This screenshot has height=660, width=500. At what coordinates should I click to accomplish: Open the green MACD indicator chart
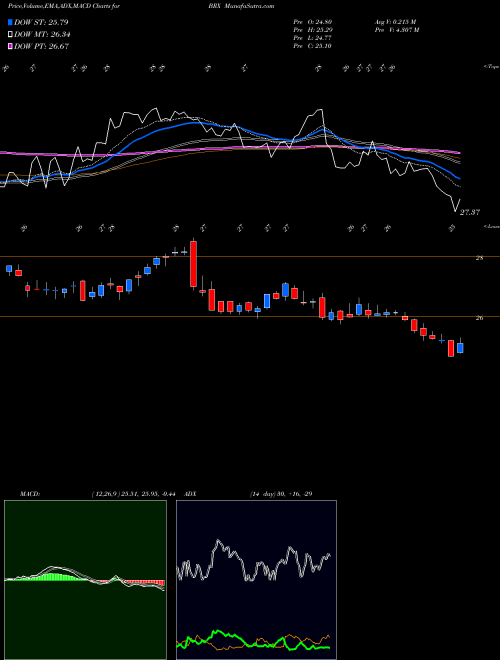(85, 580)
